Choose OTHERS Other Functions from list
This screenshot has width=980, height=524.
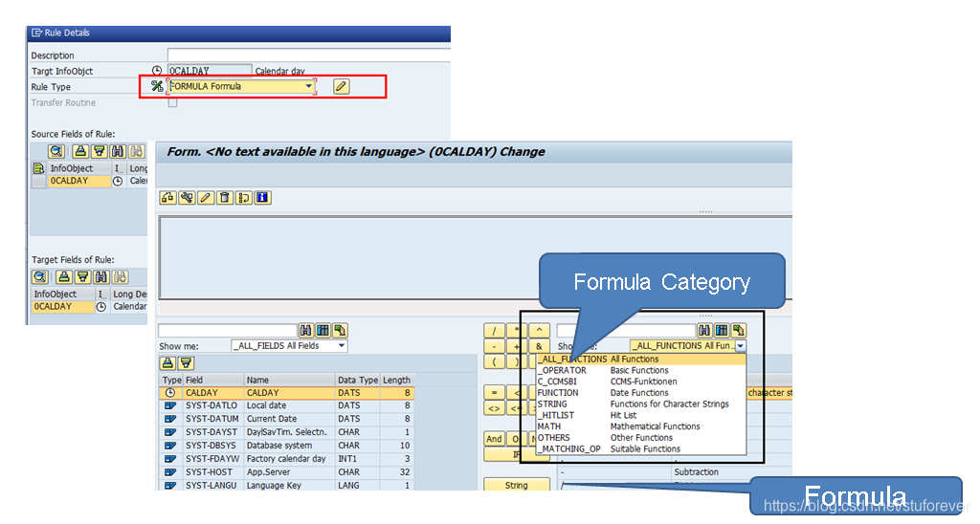(641, 438)
